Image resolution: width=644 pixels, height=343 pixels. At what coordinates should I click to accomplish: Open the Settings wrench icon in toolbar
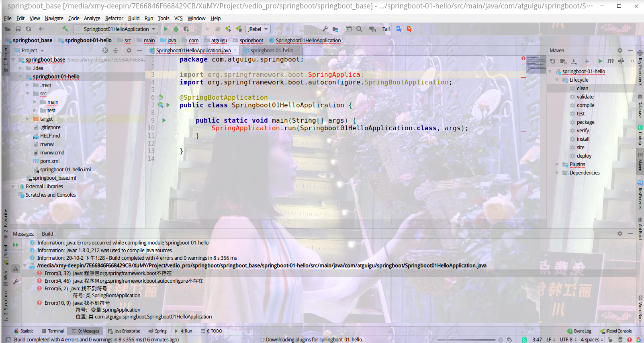(325, 29)
